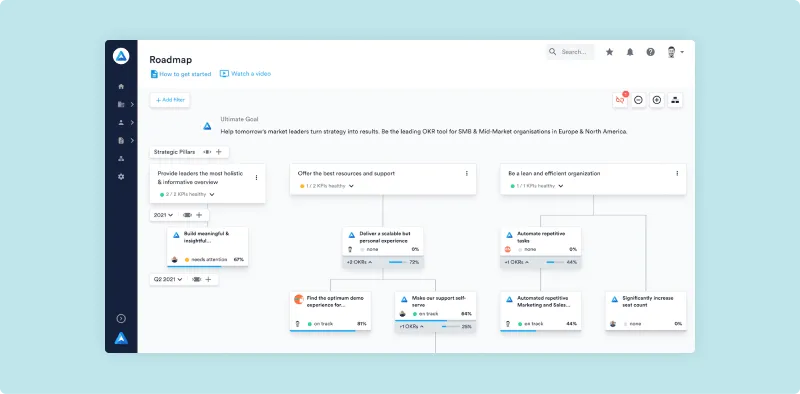Toggle the collapse icon in 2021 row
800x394 pixels.
[187, 215]
